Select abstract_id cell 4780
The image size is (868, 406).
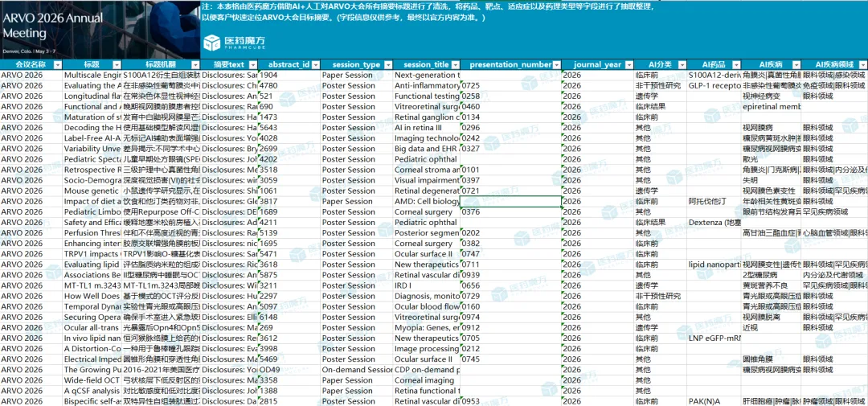coord(289,85)
